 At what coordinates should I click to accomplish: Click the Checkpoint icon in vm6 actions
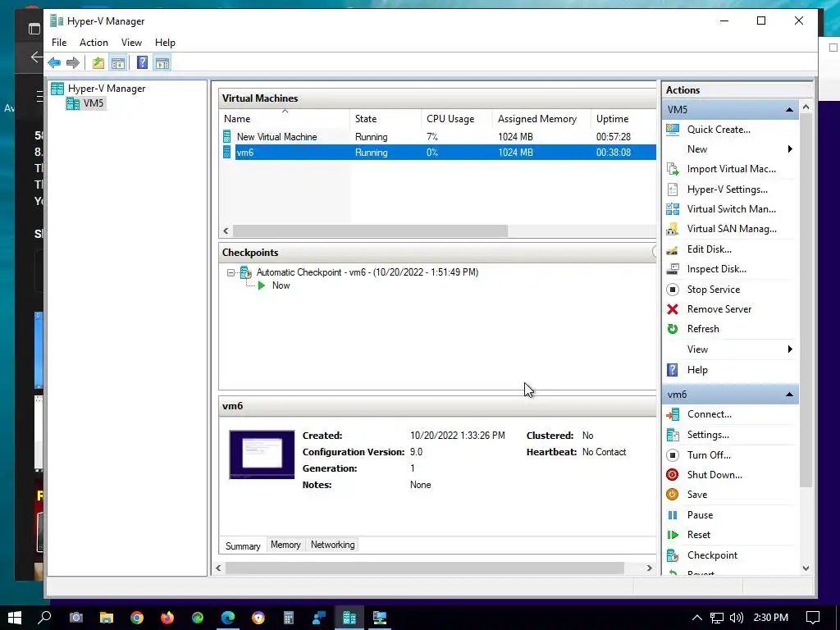click(673, 555)
